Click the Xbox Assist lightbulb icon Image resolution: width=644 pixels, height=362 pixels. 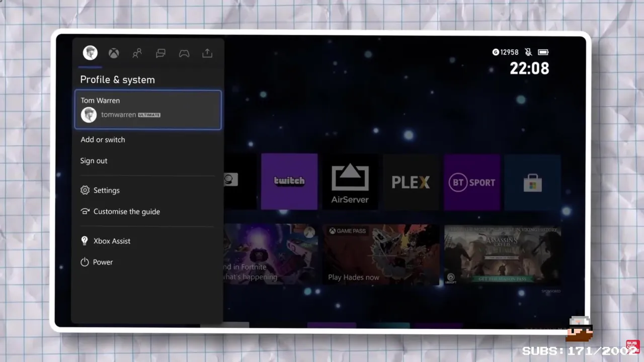(x=85, y=241)
